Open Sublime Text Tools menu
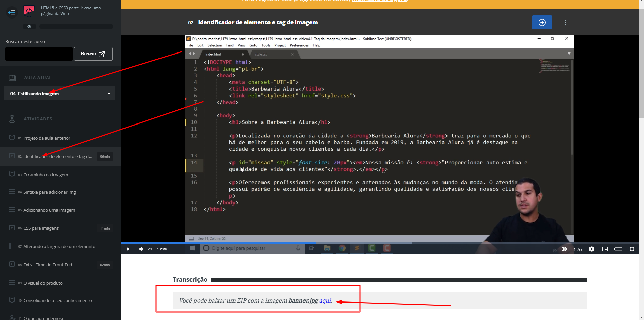 point(266,45)
